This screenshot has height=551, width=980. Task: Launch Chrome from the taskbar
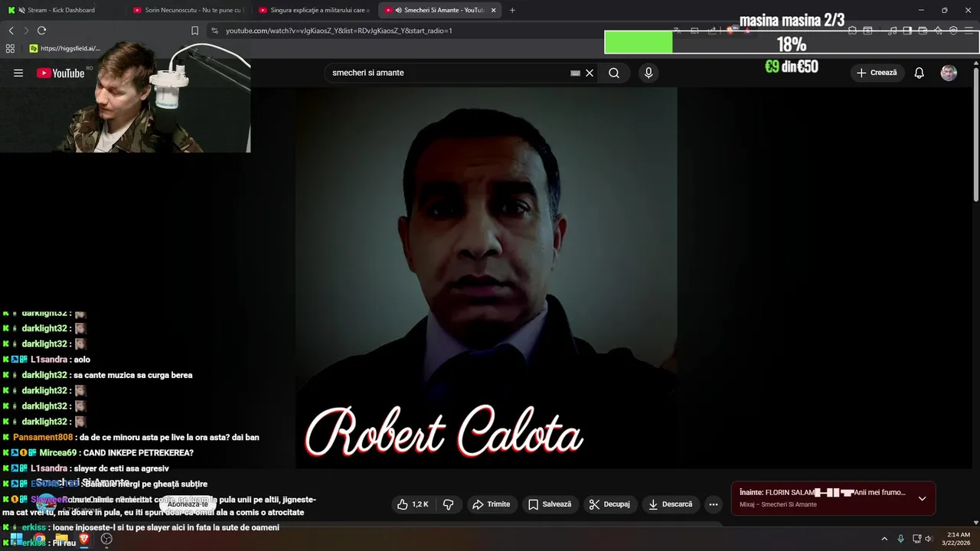(x=38, y=539)
